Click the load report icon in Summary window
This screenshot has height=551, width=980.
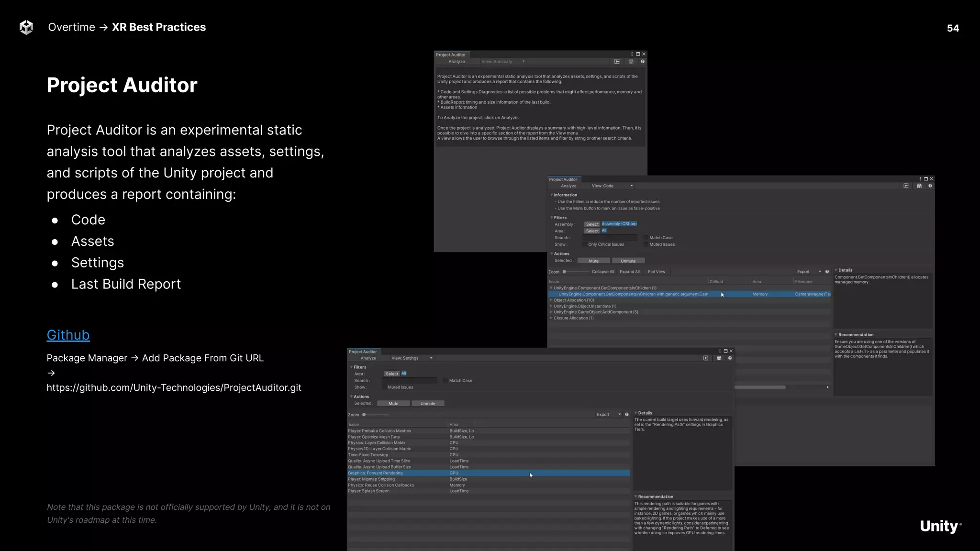pyautogui.click(x=617, y=62)
